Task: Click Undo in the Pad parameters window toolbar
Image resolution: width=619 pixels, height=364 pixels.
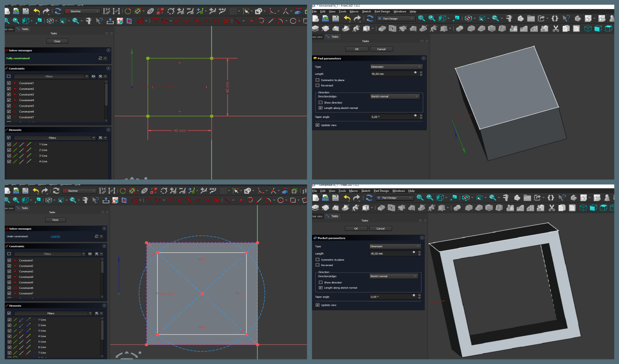Action: point(348,18)
